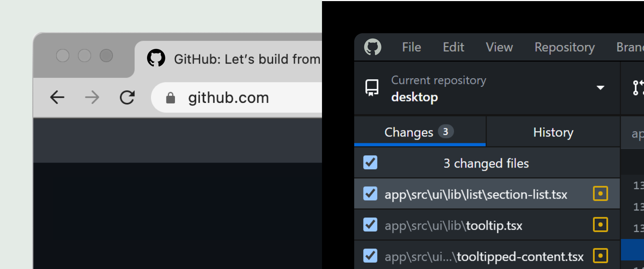Expand the Current repository dropdown arrow
The width and height of the screenshot is (644, 269).
(600, 88)
